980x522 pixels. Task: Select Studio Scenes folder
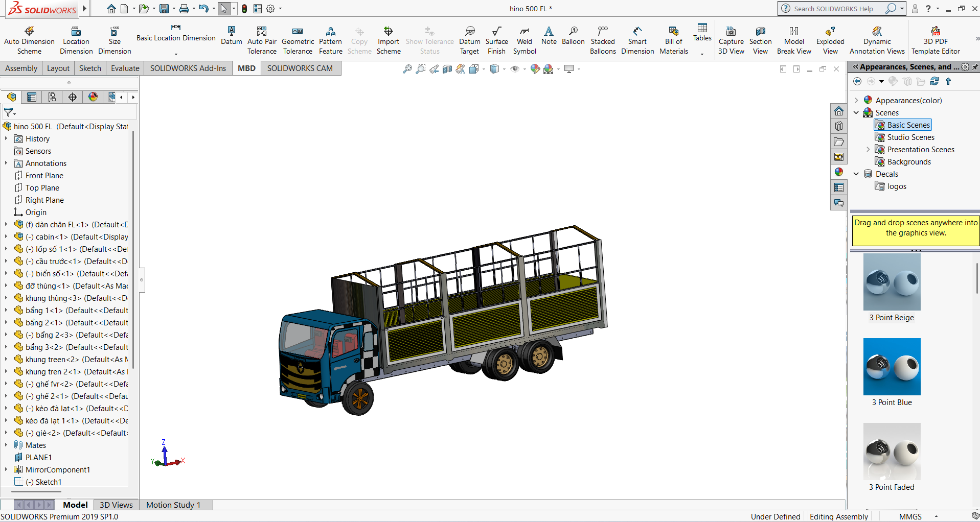(905, 137)
